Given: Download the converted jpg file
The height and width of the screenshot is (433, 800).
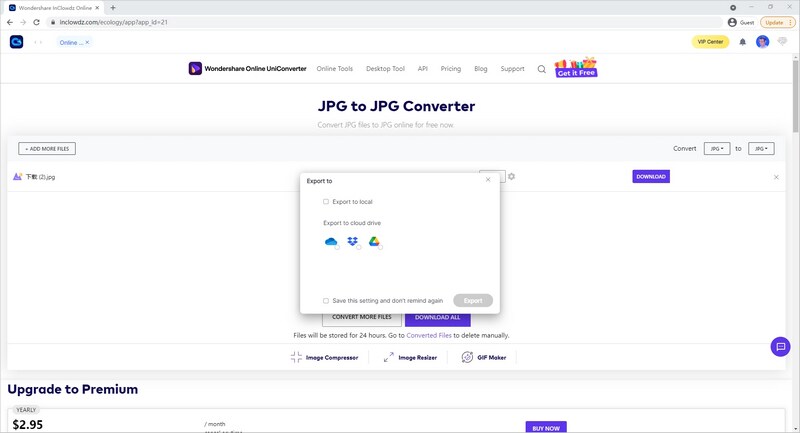Looking at the screenshot, I should point(651,176).
